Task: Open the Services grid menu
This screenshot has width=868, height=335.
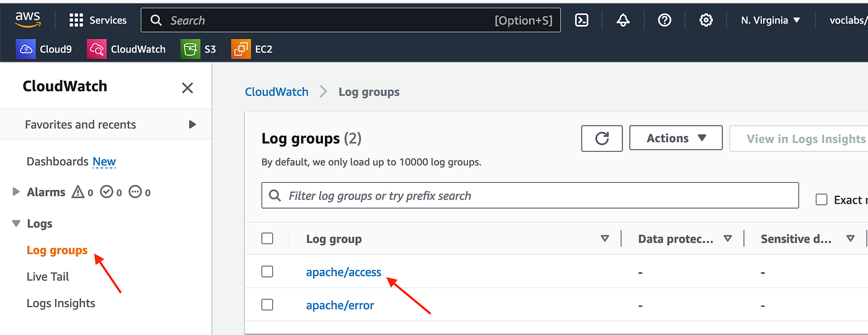Action: (98, 20)
